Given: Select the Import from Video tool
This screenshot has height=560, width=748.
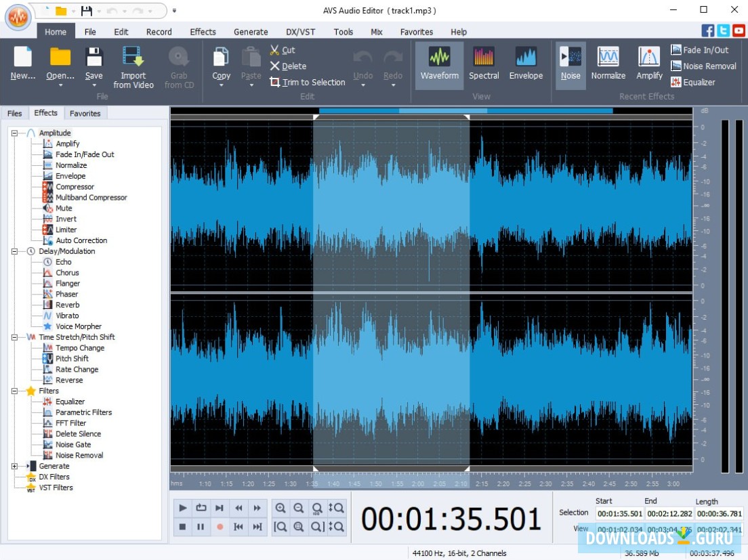Looking at the screenshot, I should [x=133, y=66].
